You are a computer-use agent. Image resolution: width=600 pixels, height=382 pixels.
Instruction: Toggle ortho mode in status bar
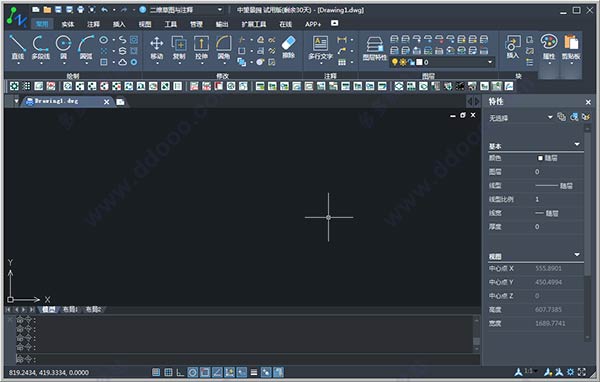[180, 372]
